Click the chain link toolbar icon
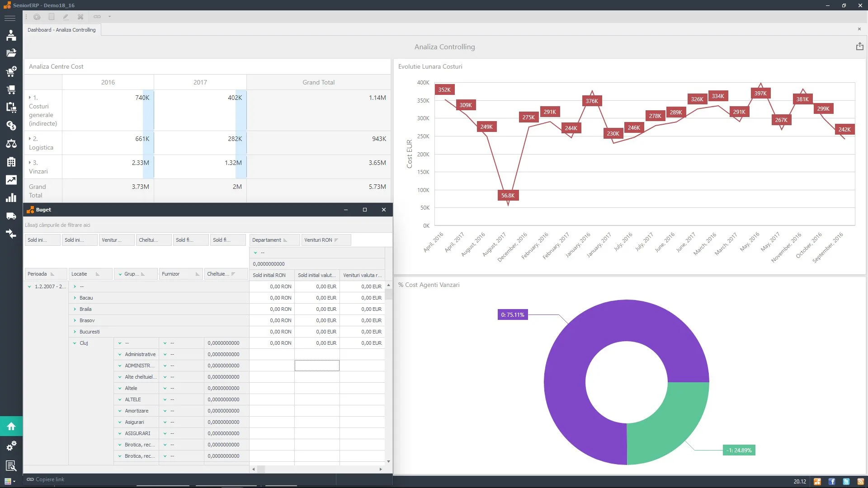This screenshot has height=488, width=868. 97,17
